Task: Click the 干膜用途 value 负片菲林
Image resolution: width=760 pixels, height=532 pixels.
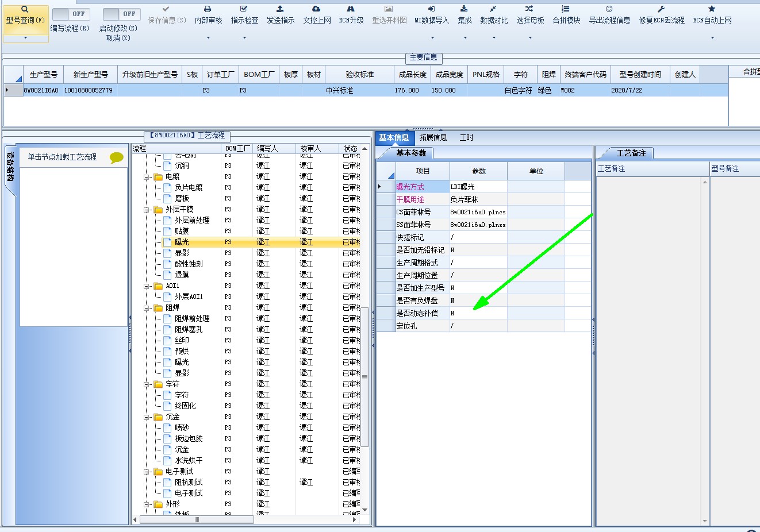Action: point(479,199)
